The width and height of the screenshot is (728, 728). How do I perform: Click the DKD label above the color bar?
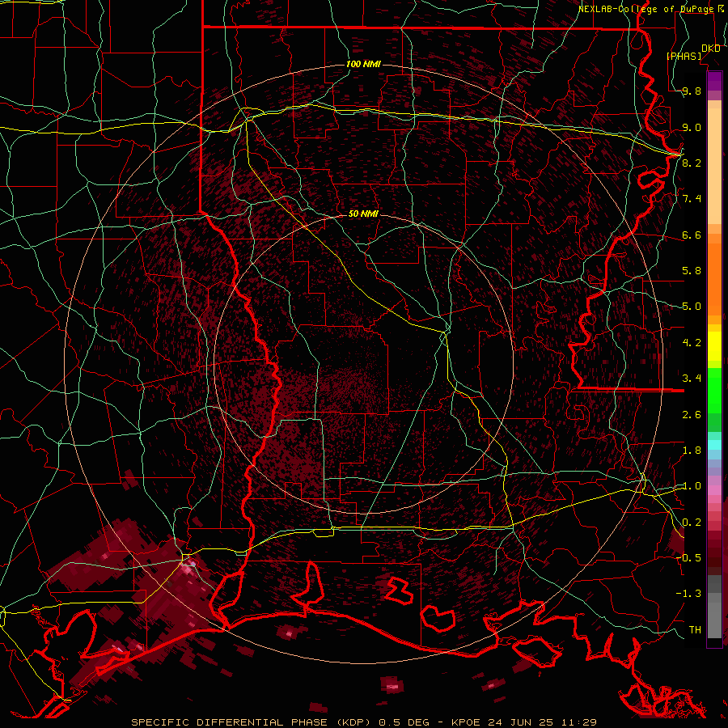point(711,49)
